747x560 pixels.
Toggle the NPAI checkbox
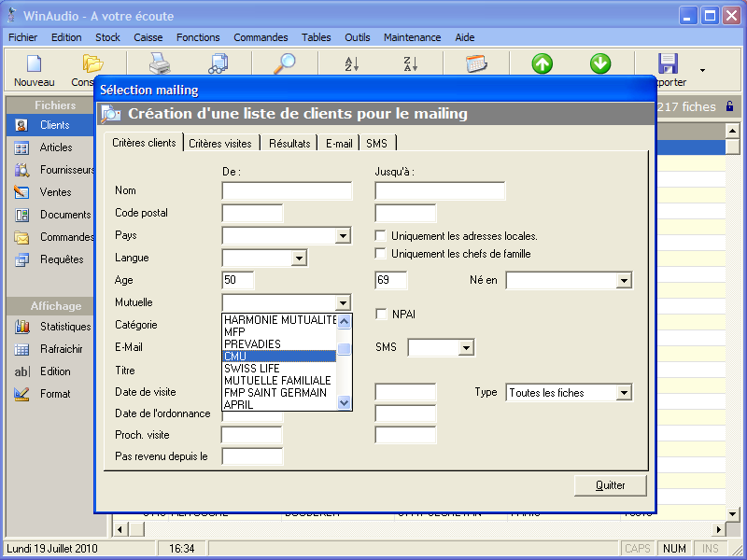click(x=381, y=315)
